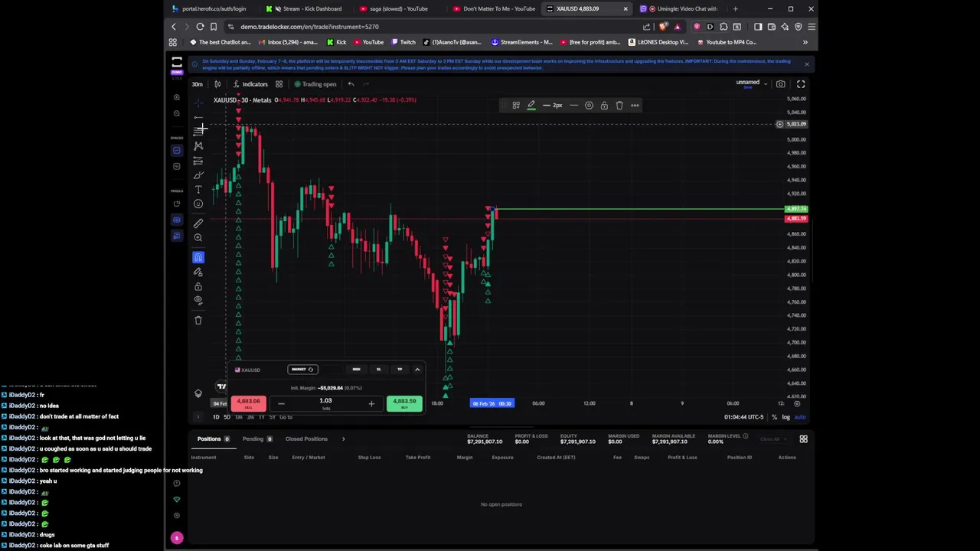The width and height of the screenshot is (980, 551).
Task: Open more options on floating drawing toolbar
Action: point(635,106)
